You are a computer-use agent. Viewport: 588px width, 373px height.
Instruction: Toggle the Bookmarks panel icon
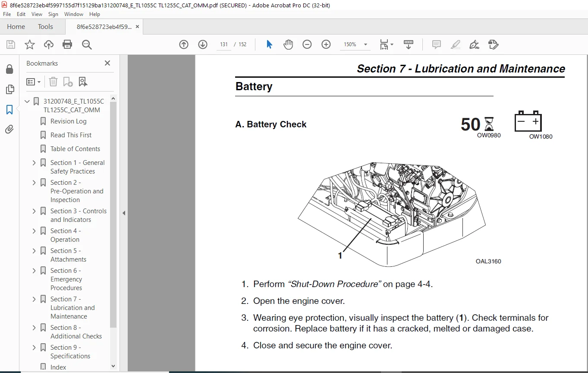click(x=9, y=110)
